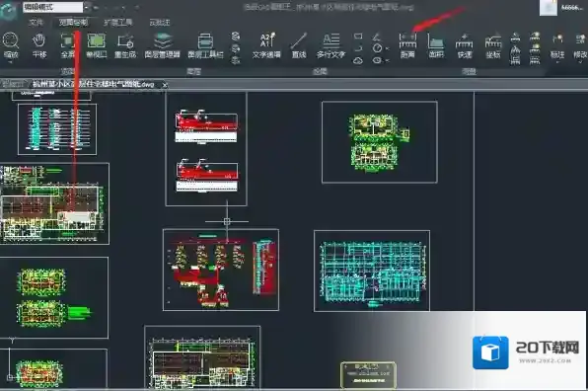Open the 文件 menu tab

point(36,23)
